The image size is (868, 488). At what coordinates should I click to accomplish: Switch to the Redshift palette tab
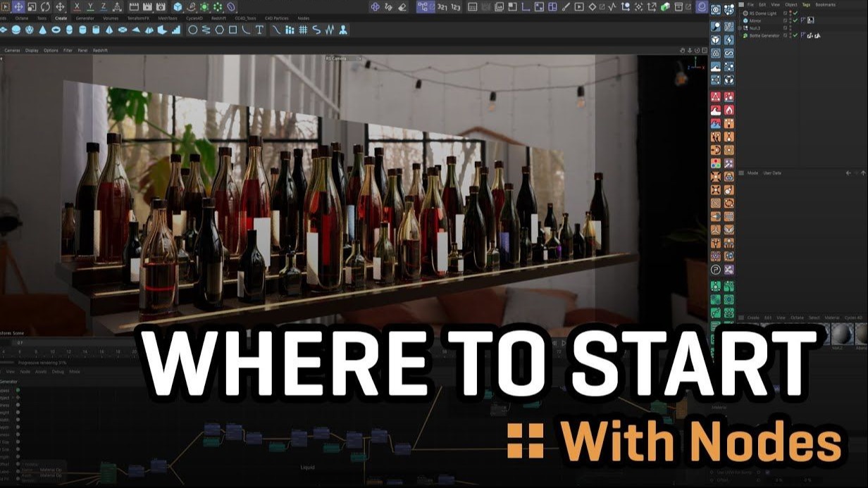[x=218, y=18]
